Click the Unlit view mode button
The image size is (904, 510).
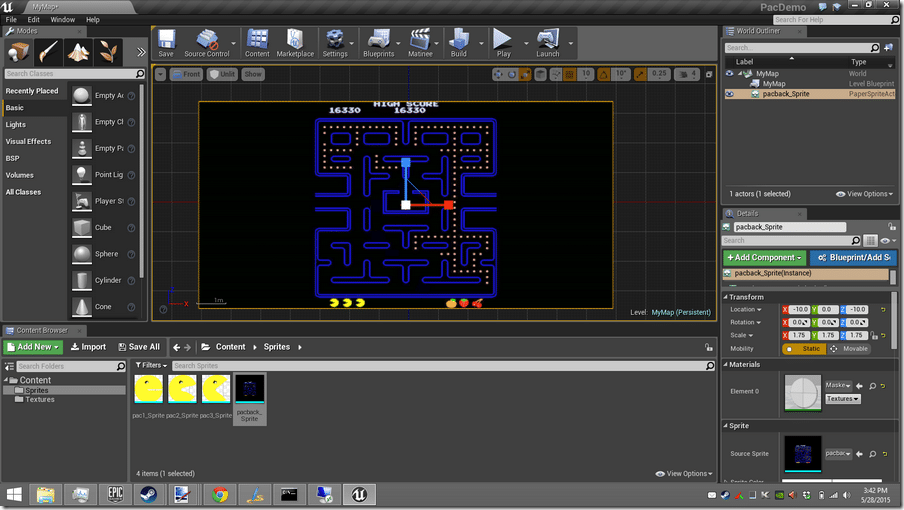tap(223, 74)
